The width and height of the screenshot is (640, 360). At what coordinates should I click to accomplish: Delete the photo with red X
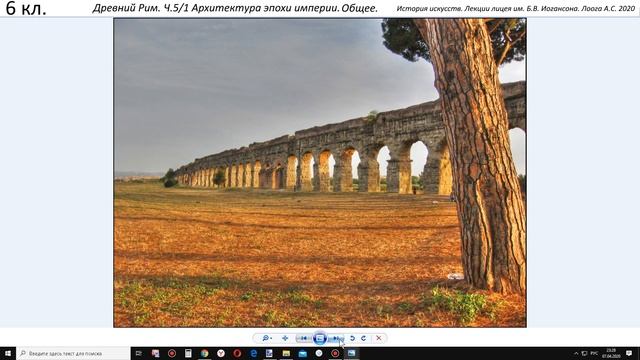click(379, 338)
